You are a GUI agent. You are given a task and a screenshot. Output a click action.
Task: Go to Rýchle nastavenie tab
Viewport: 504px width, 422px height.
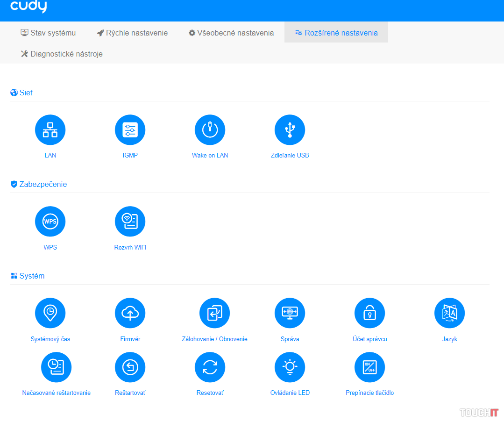[x=132, y=33]
